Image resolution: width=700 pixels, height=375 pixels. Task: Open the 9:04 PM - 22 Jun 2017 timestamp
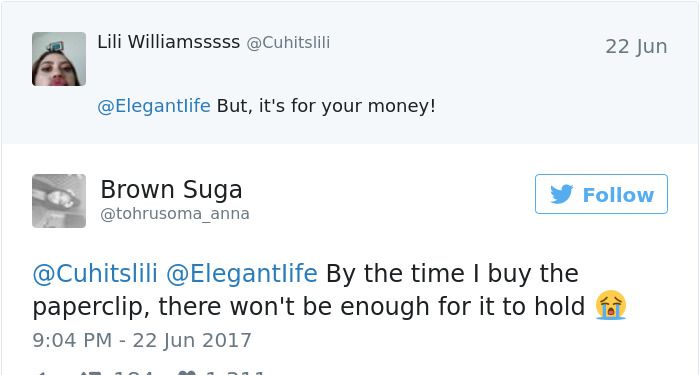pyautogui.click(x=142, y=340)
